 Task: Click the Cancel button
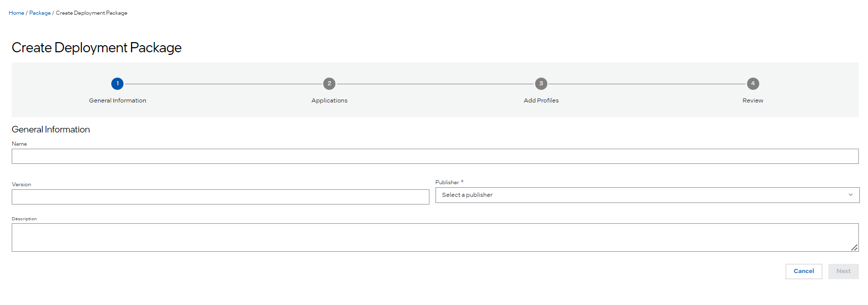[x=803, y=271]
